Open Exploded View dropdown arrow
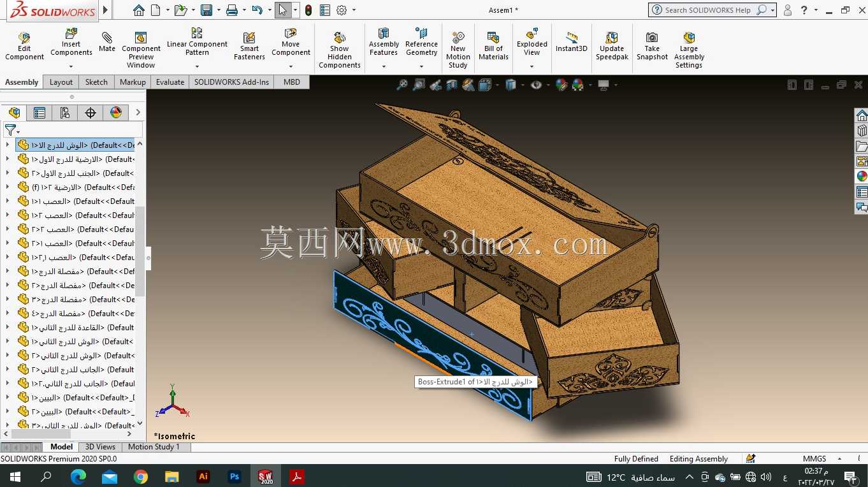Image resolution: width=868 pixels, height=487 pixels. coord(532,66)
